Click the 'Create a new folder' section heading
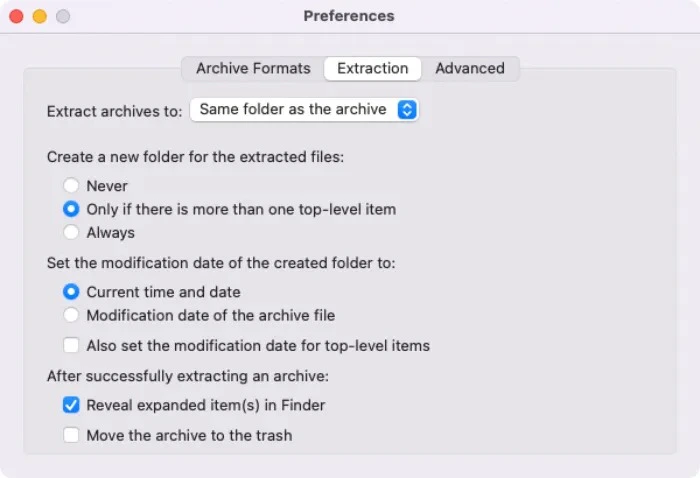700x478 pixels. tap(196, 157)
